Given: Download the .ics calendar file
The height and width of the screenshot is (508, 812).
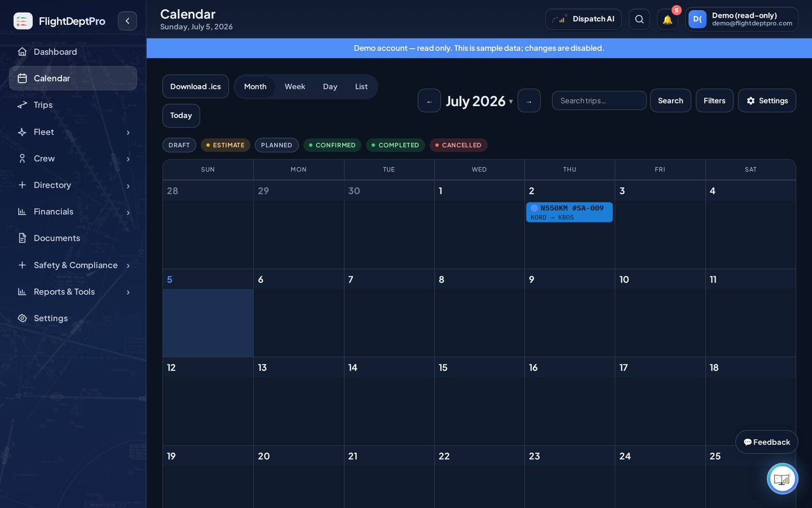Looking at the screenshot, I should click(x=195, y=86).
